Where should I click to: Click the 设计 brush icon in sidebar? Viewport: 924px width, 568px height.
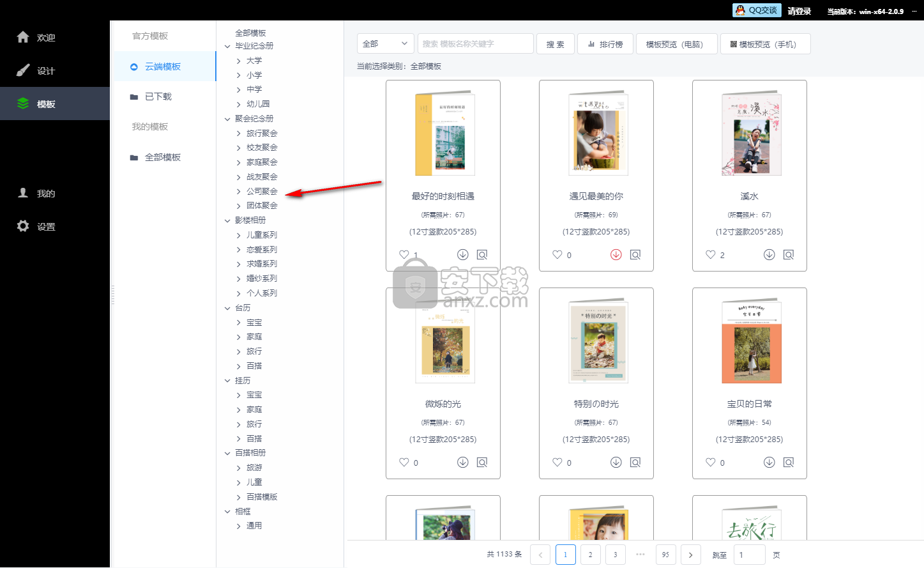click(x=23, y=70)
